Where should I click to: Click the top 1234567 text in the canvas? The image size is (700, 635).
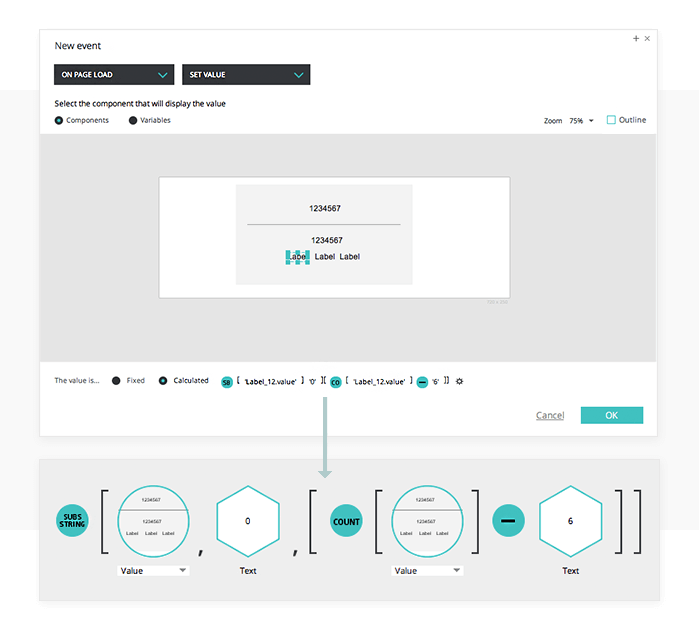325,209
